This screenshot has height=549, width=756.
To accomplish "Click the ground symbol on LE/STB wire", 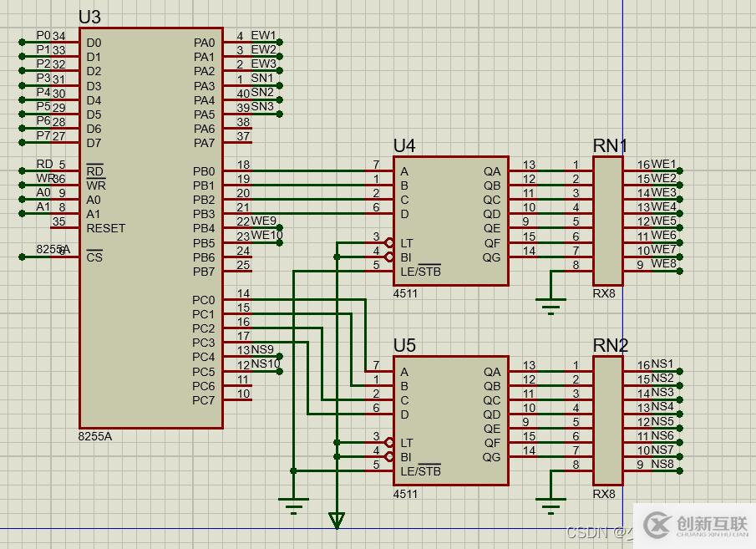I will (x=293, y=506).
